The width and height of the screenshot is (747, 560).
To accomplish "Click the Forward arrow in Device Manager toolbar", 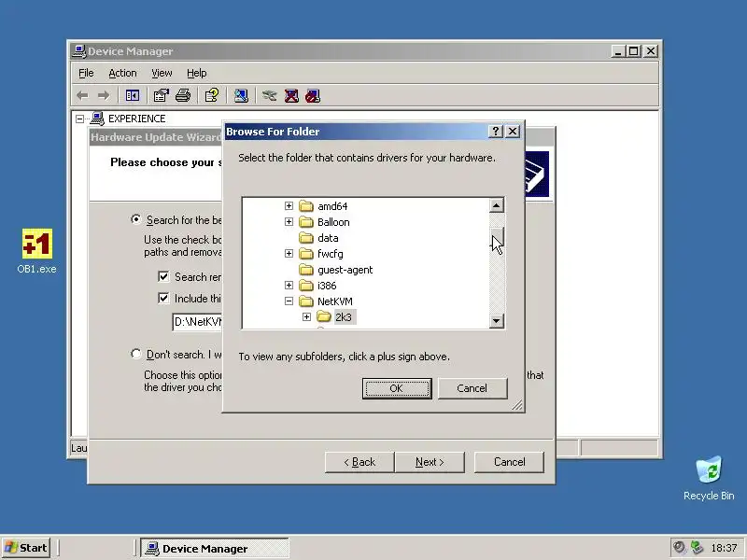I will [104, 96].
